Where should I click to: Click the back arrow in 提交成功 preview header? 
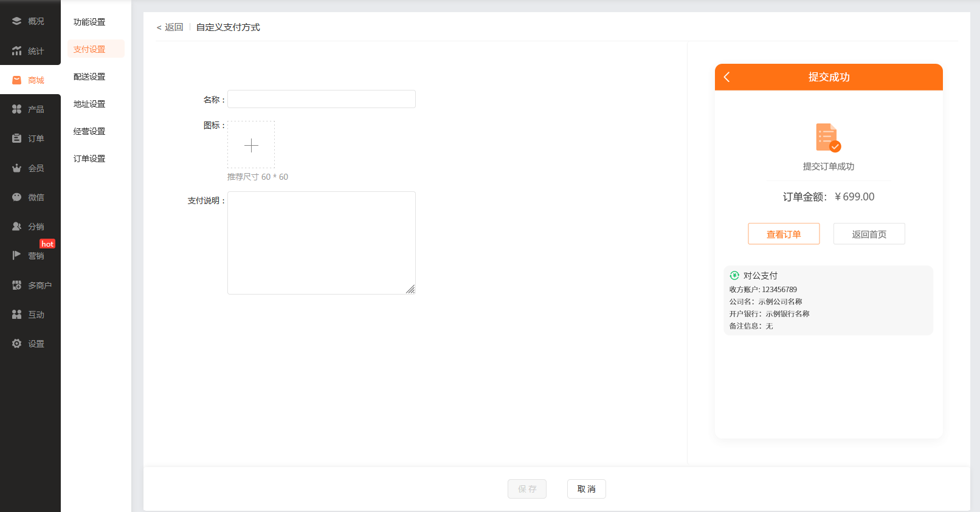point(726,77)
